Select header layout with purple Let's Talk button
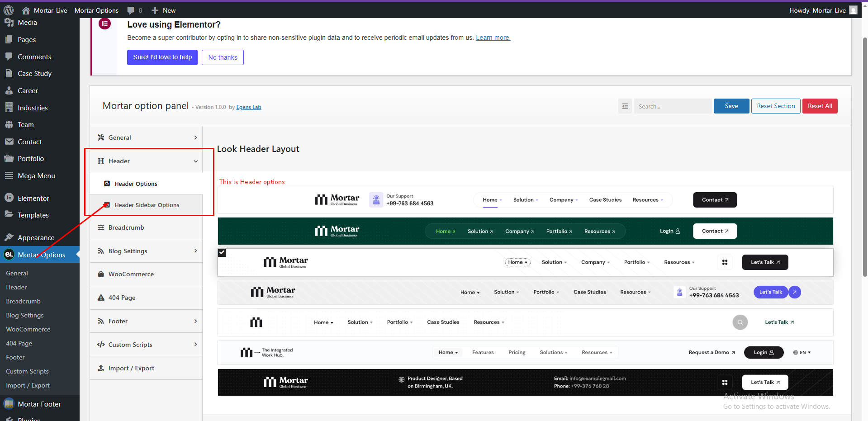Image resolution: width=868 pixels, height=421 pixels. click(526, 292)
